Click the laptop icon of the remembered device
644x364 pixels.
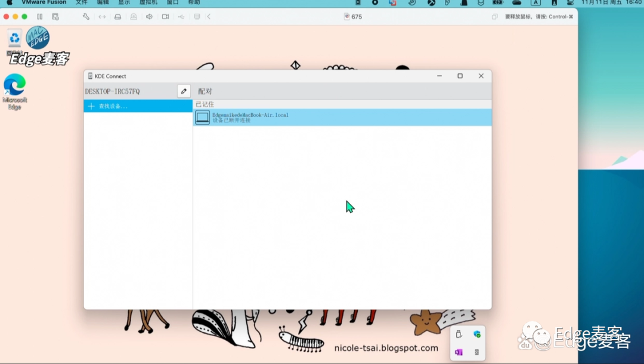click(x=202, y=118)
